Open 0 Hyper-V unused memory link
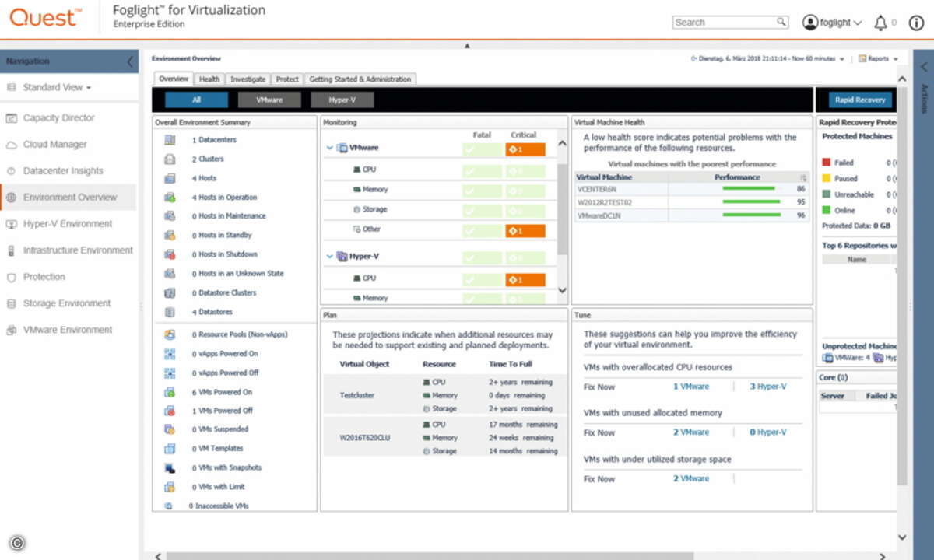934x560 pixels. point(767,432)
